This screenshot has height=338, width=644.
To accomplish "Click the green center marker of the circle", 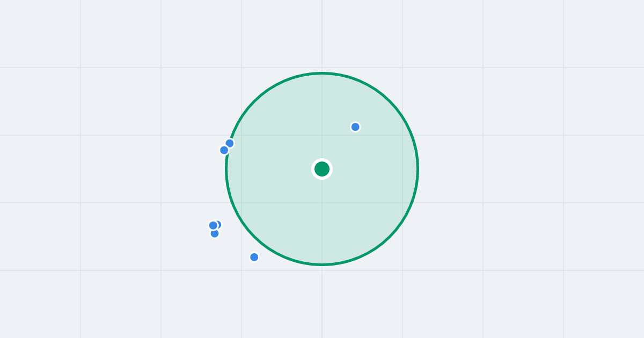I will click(x=322, y=169).
